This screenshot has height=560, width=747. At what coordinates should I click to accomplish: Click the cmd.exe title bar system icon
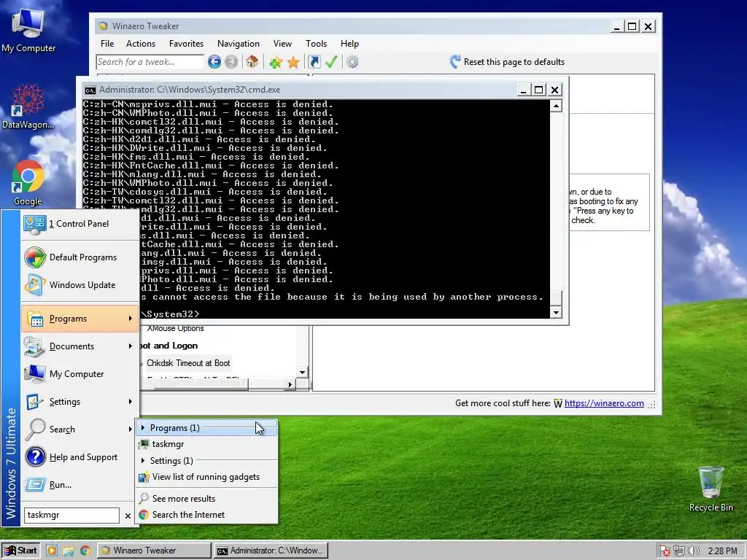(90, 90)
